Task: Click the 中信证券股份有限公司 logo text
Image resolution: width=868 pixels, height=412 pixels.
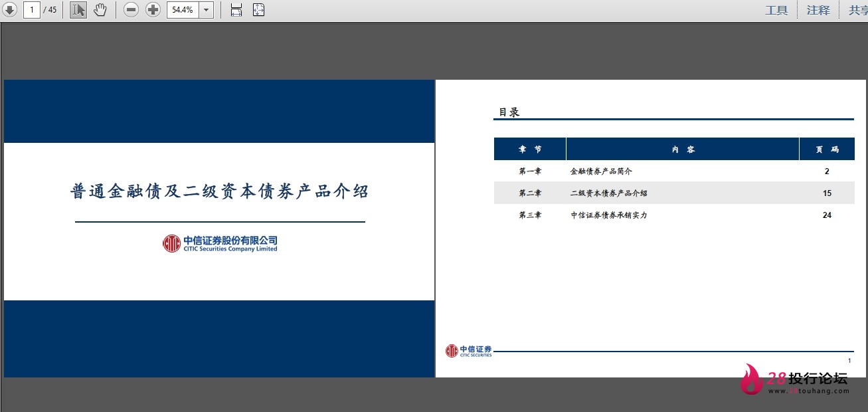Action: [x=230, y=241]
